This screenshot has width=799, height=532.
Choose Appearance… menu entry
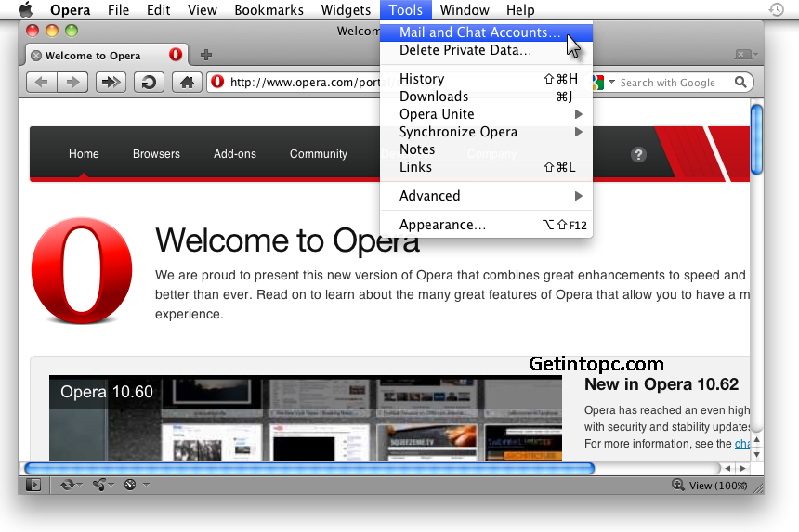pyautogui.click(x=486, y=225)
